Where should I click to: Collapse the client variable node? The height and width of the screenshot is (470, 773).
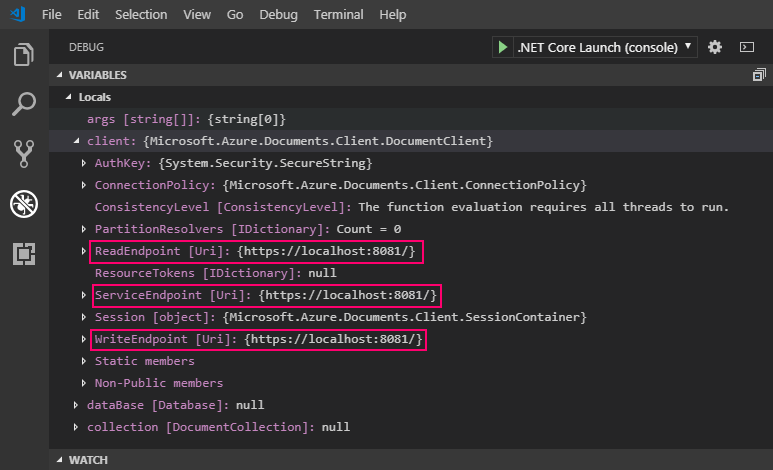coord(78,142)
